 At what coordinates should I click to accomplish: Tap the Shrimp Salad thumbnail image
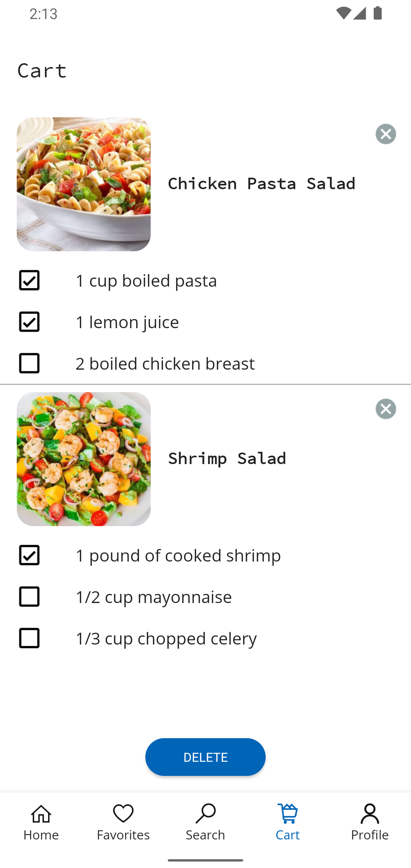(x=84, y=459)
